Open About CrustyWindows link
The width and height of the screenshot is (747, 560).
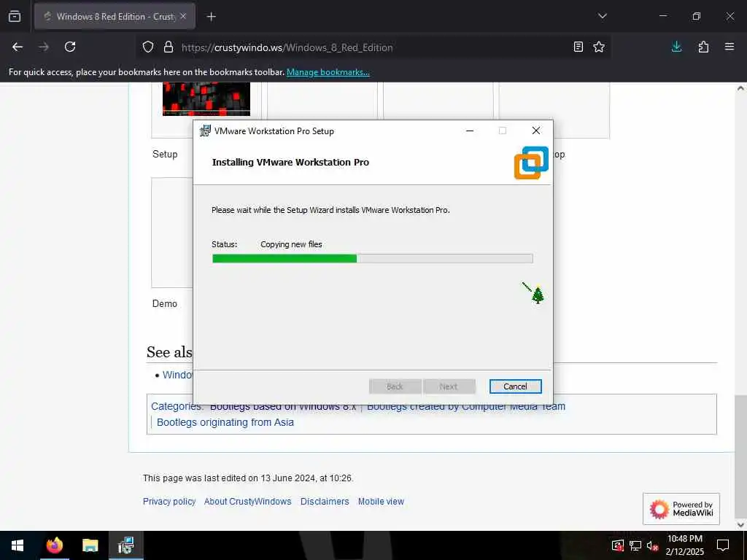pos(248,502)
